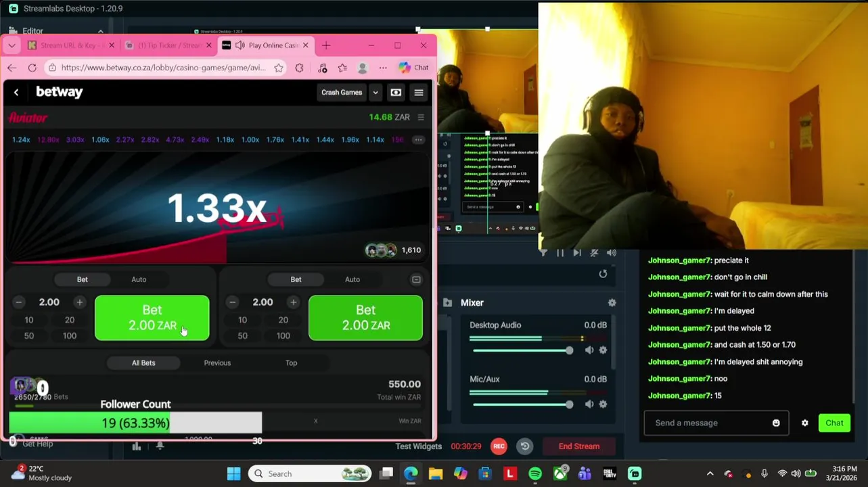Choose quick amount 100 on left panel
This screenshot has width=868, height=487.
(x=70, y=335)
